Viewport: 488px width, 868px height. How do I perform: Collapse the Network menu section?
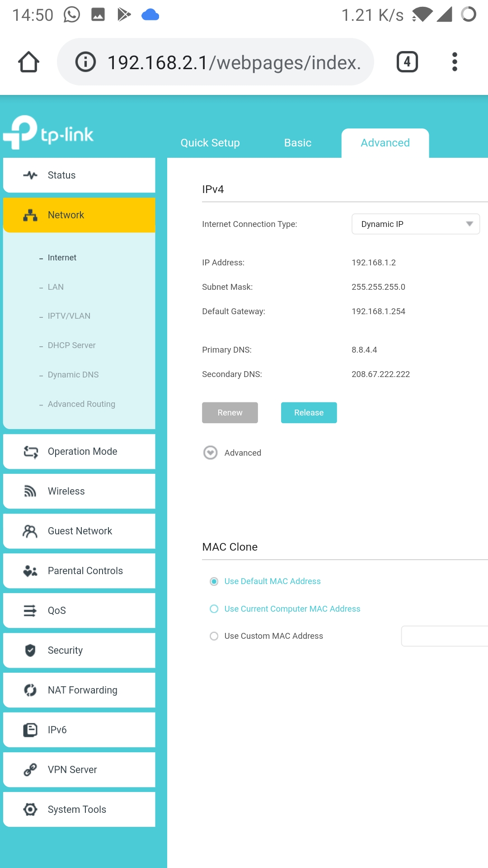(x=79, y=215)
